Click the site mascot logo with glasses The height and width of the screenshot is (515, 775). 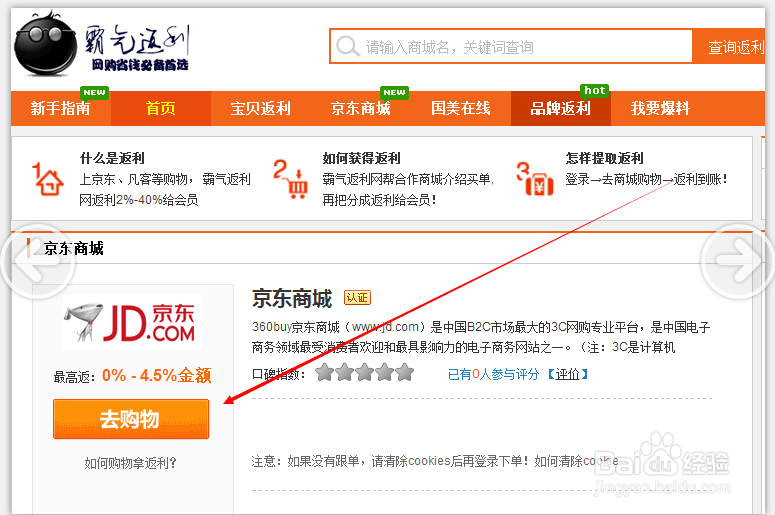point(45,44)
